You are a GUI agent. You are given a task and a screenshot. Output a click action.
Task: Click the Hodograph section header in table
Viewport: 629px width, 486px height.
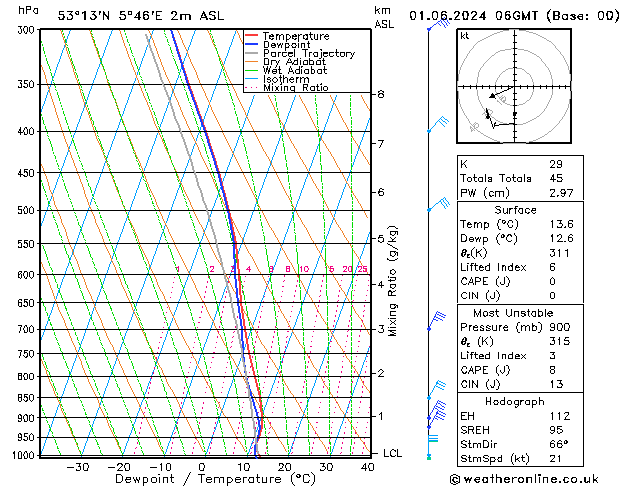pos(515,402)
